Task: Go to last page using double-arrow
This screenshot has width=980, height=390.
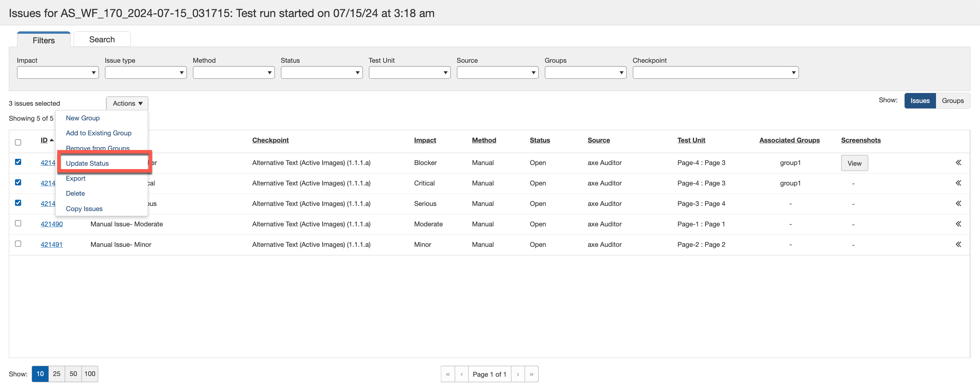Action: [531, 374]
